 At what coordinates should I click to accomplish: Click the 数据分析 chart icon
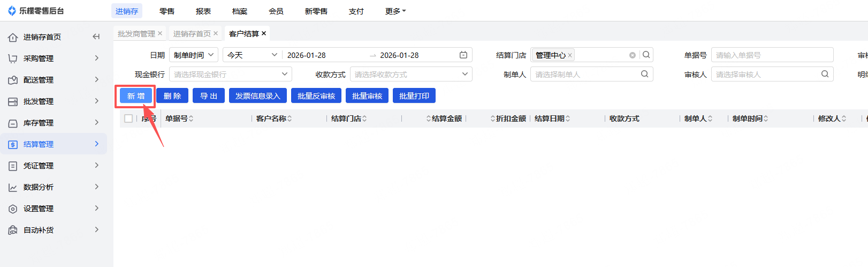point(13,187)
